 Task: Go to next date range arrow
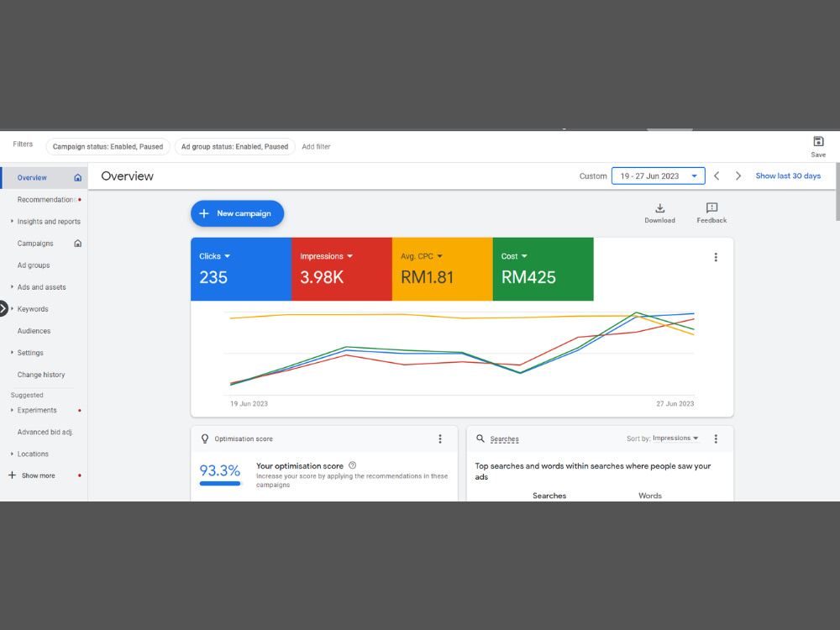click(x=738, y=176)
